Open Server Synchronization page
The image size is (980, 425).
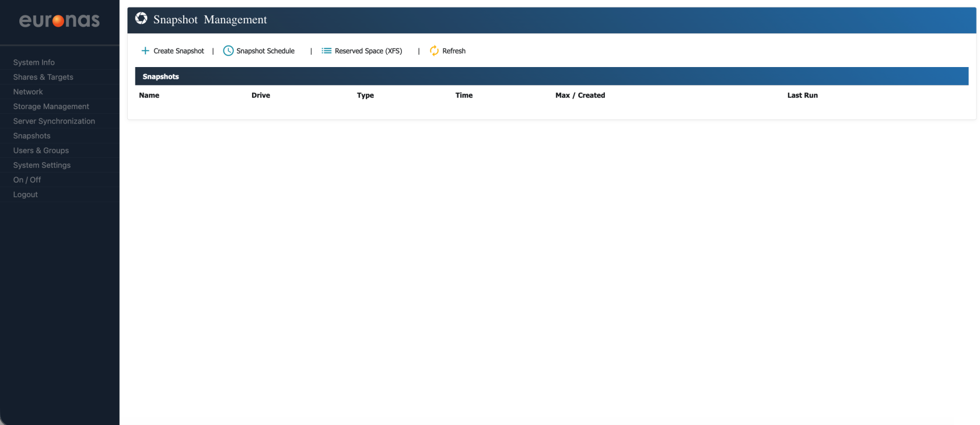54,121
